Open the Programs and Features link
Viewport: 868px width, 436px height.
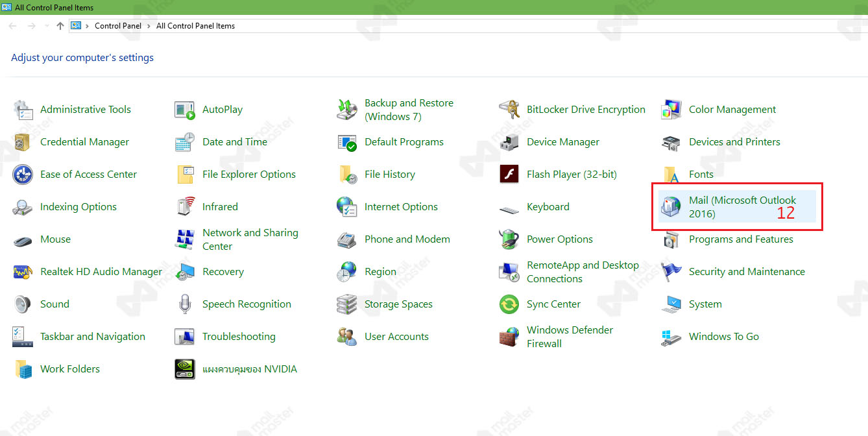pyautogui.click(x=741, y=239)
